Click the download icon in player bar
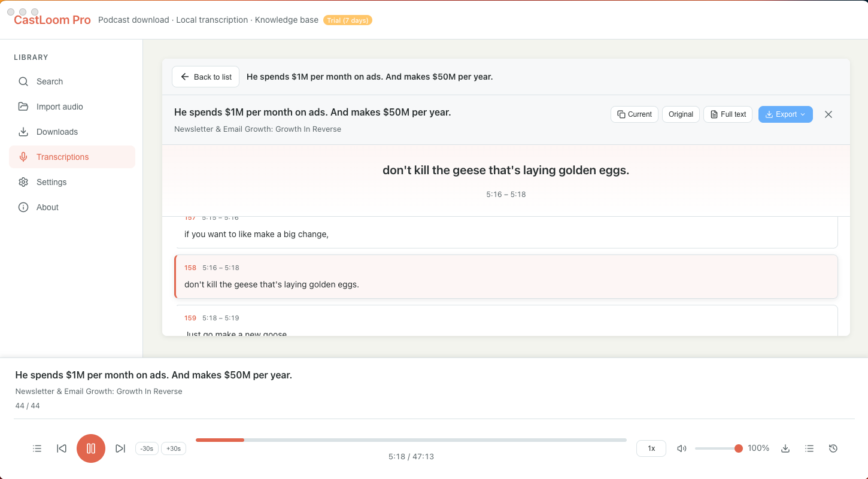This screenshot has height=479, width=868. click(x=785, y=448)
